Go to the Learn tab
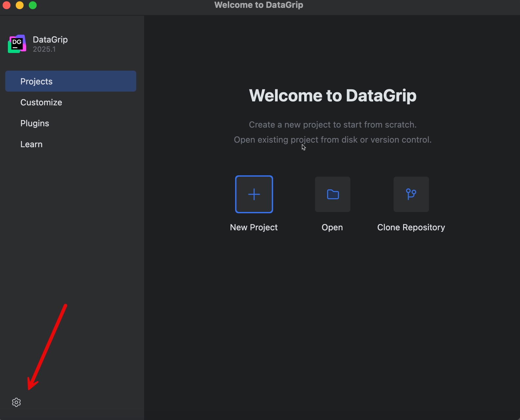The image size is (520, 420). 31,144
